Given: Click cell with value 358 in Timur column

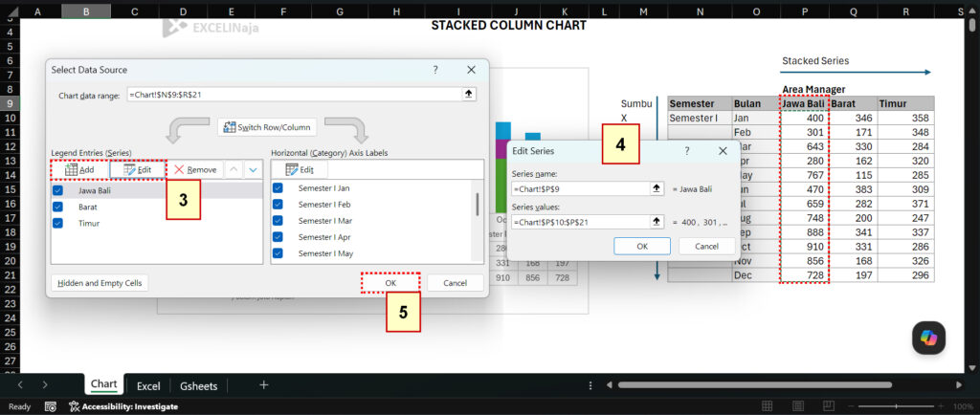Looking at the screenshot, I should tap(905, 118).
